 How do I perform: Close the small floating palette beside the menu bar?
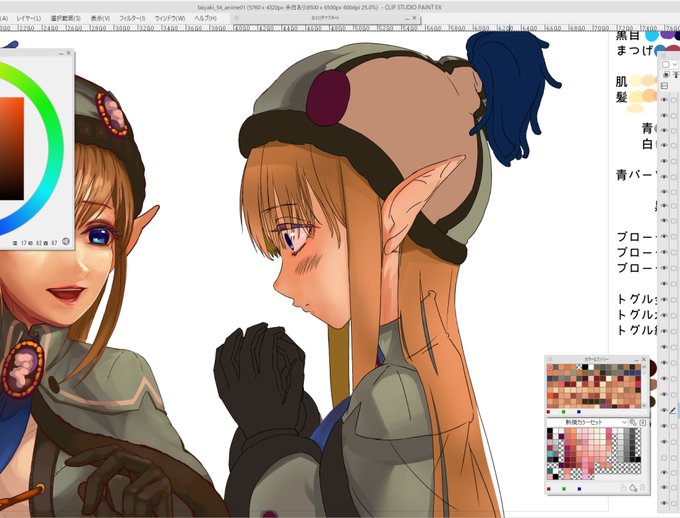click(x=414, y=18)
